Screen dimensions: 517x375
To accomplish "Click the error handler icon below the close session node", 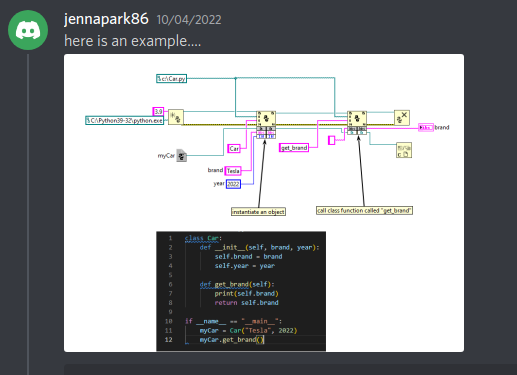I will (404, 150).
